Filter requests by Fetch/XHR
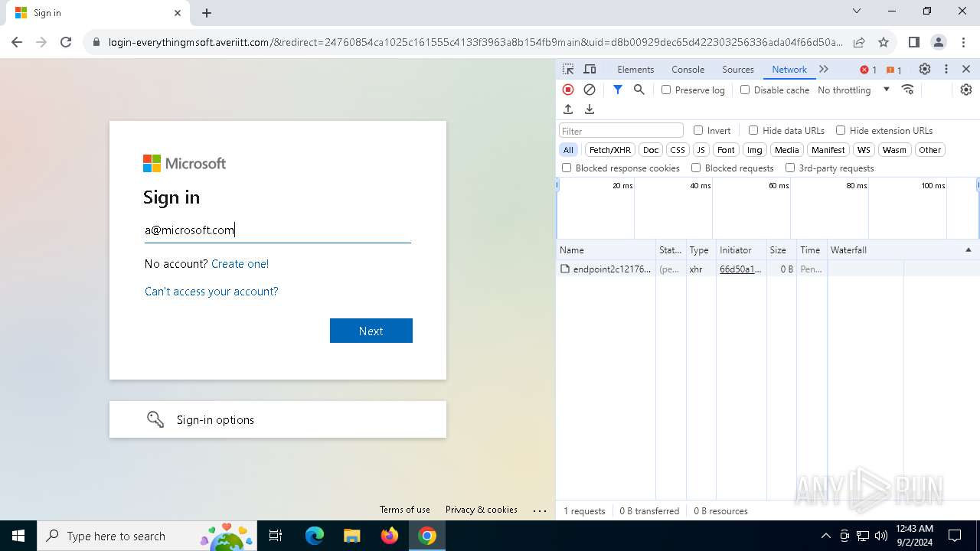Screen dimensions: 980x551 pos(610,150)
